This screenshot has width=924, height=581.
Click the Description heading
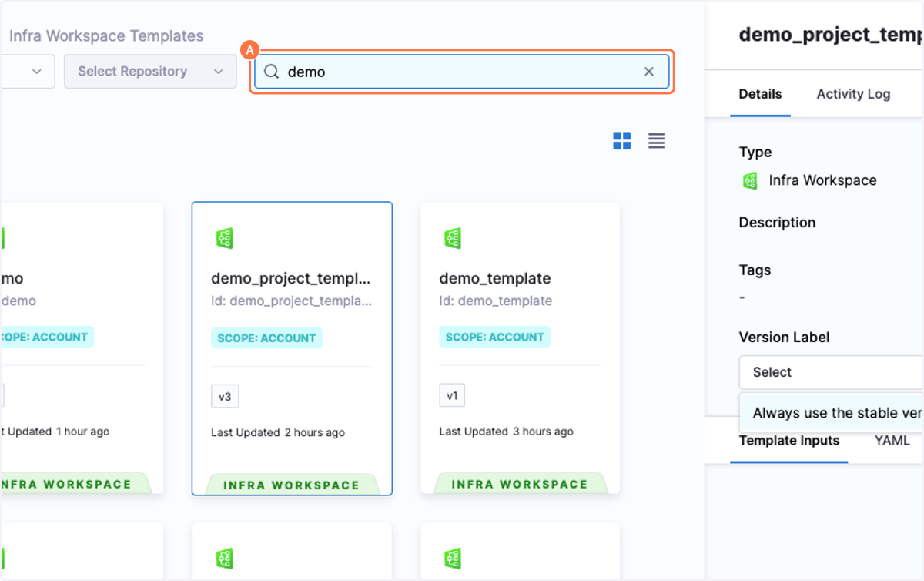777,223
